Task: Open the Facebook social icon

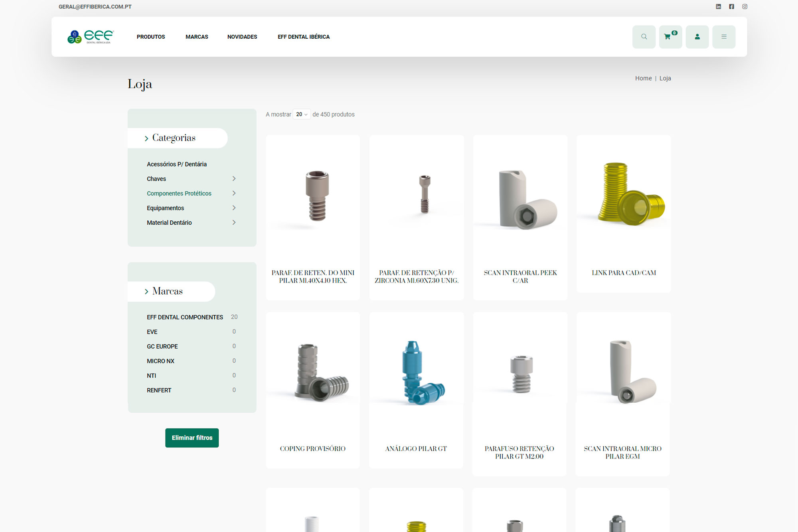Action: point(731,6)
